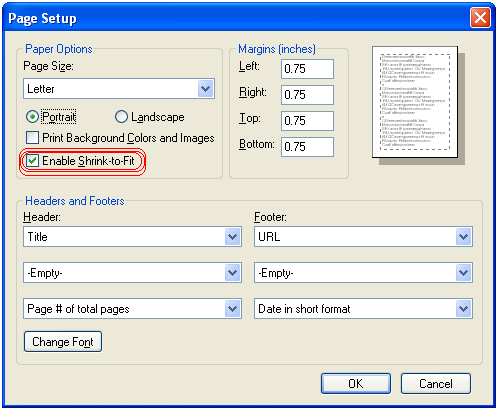Open the Footer dropdown showing -Empty-
This screenshot has height=409, width=497.
363,273
